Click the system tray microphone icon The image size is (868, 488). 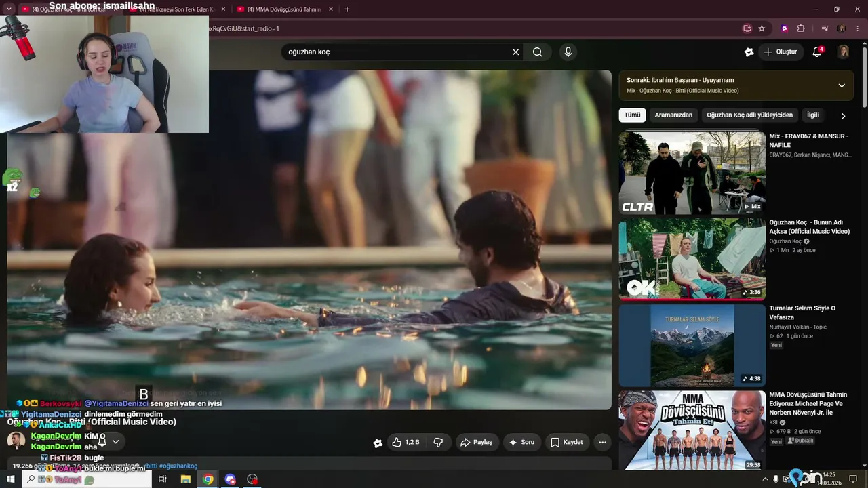click(776, 479)
